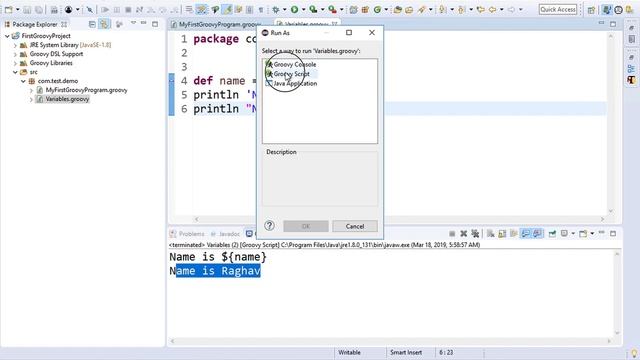
Task: Open the Problems tab
Action: click(x=187, y=234)
